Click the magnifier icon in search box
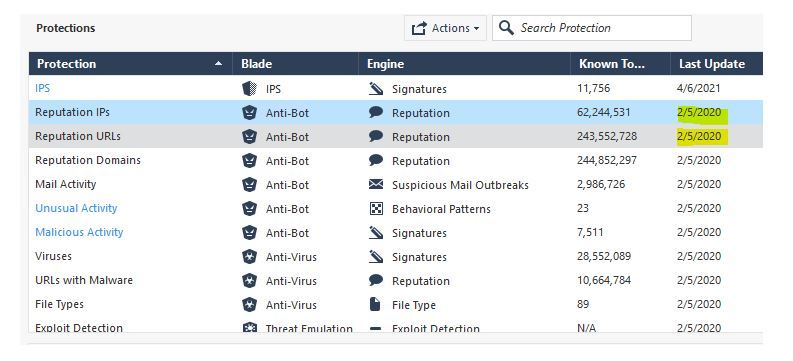The height and width of the screenshot is (361, 793). point(506,28)
